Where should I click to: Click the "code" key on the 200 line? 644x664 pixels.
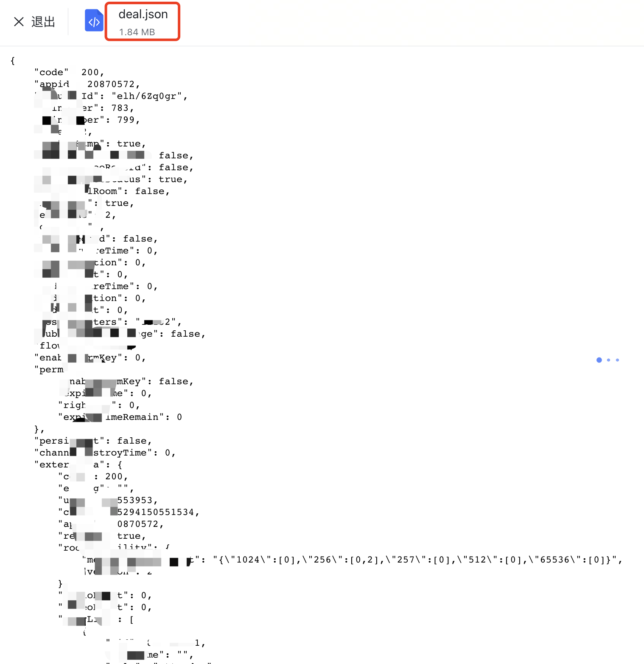click(x=51, y=73)
